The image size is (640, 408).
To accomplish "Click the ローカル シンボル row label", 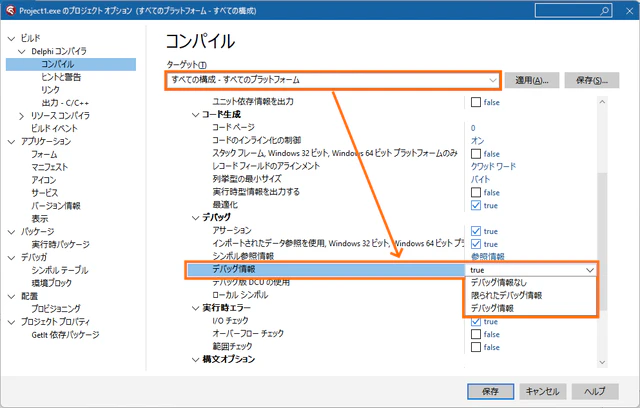I will point(240,295).
